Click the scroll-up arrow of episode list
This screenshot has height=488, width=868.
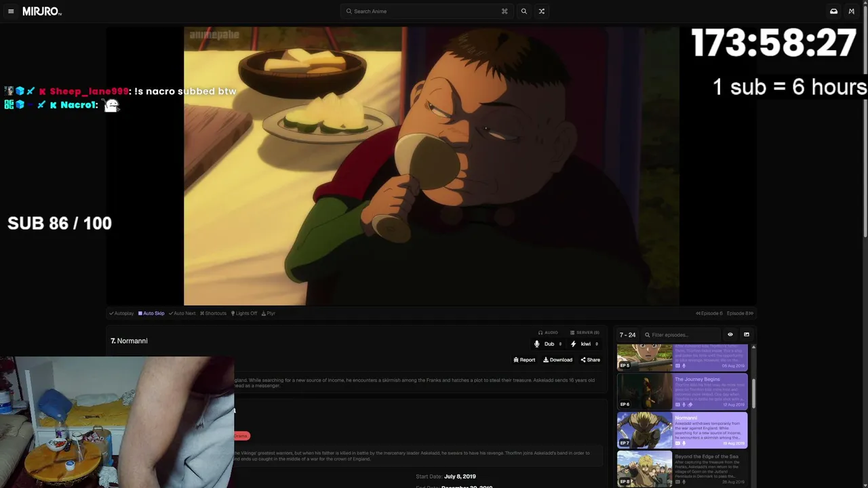753,347
